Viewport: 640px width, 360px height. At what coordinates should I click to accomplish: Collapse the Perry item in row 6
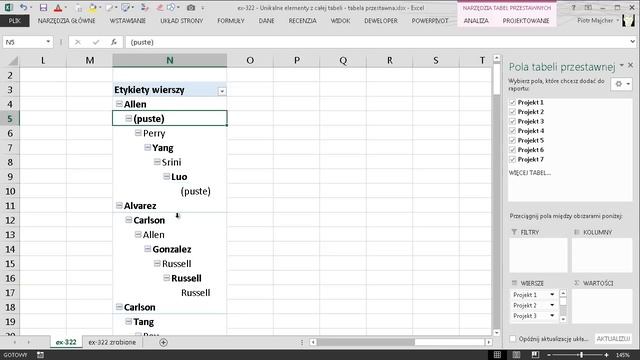(x=138, y=133)
